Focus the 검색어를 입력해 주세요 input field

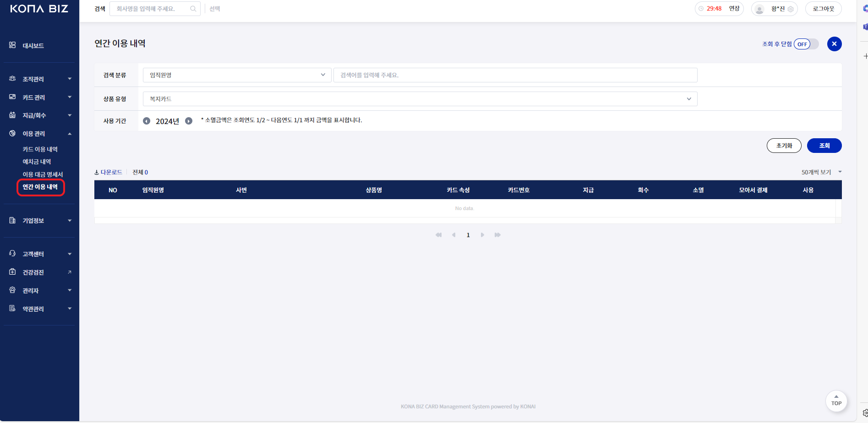pos(515,75)
